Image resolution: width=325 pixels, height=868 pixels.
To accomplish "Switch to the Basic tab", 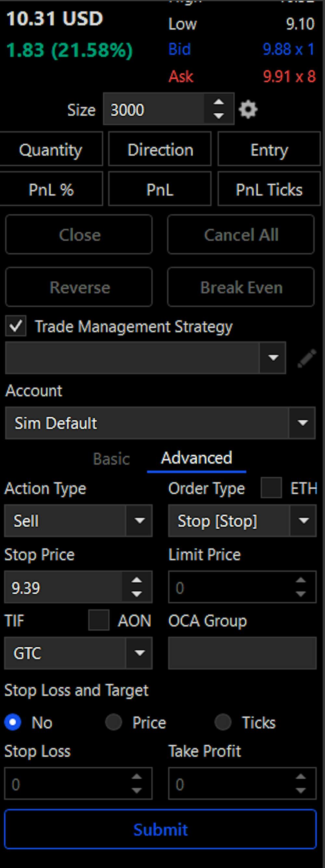I will (111, 458).
